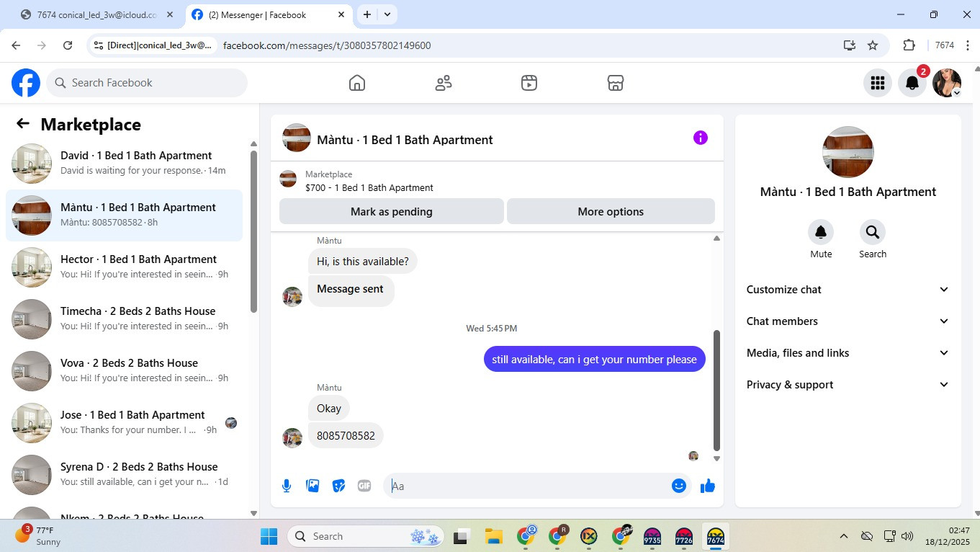Open File Explorer from the taskbar

coord(493,536)
